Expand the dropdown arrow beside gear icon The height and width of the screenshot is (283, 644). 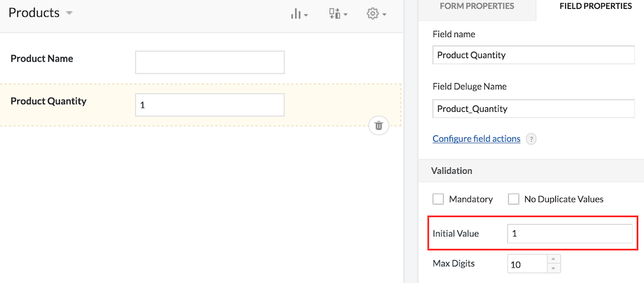pos(384,15)
